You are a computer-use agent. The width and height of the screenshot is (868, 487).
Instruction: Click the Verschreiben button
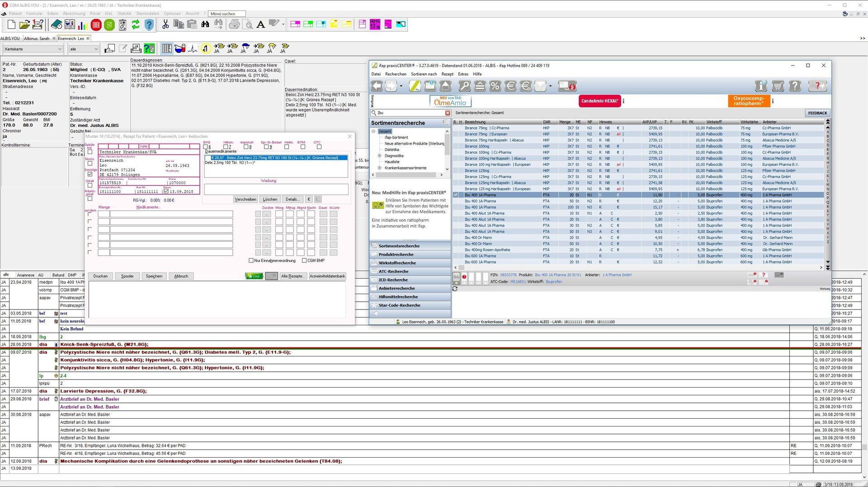tap(245, 199)
